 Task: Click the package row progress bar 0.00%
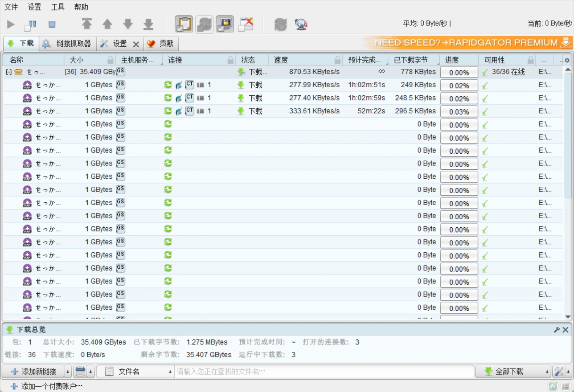tap(459, 72)
